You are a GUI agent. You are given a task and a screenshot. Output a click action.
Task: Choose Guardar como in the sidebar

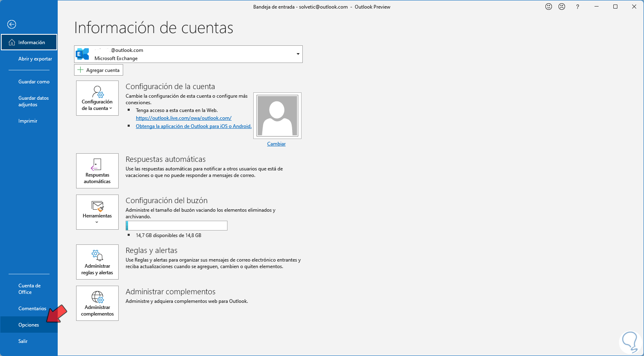tap(34, 82)
